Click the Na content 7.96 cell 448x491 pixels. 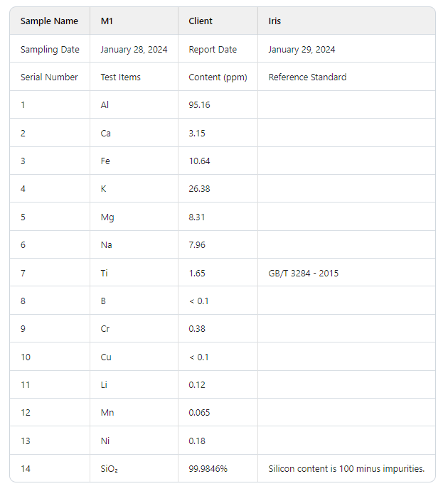point(218,245)
